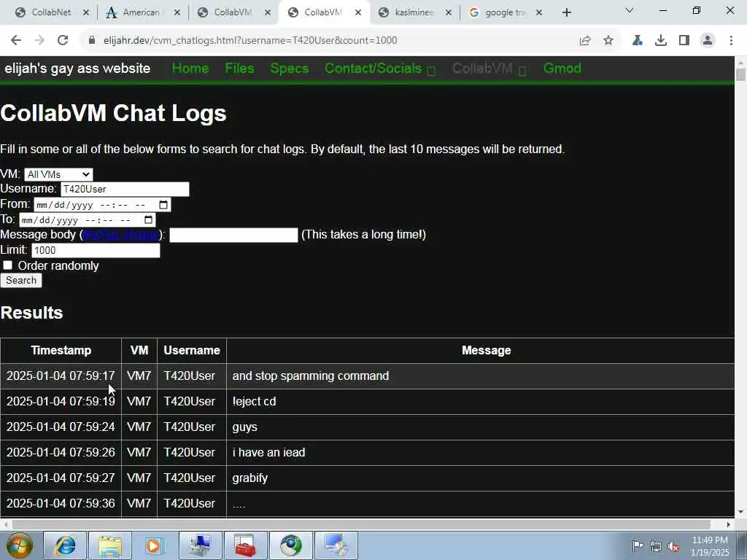The image size is (747, 560).
Task: Click the muted volume tray icon
Action: tap(673, 547)
